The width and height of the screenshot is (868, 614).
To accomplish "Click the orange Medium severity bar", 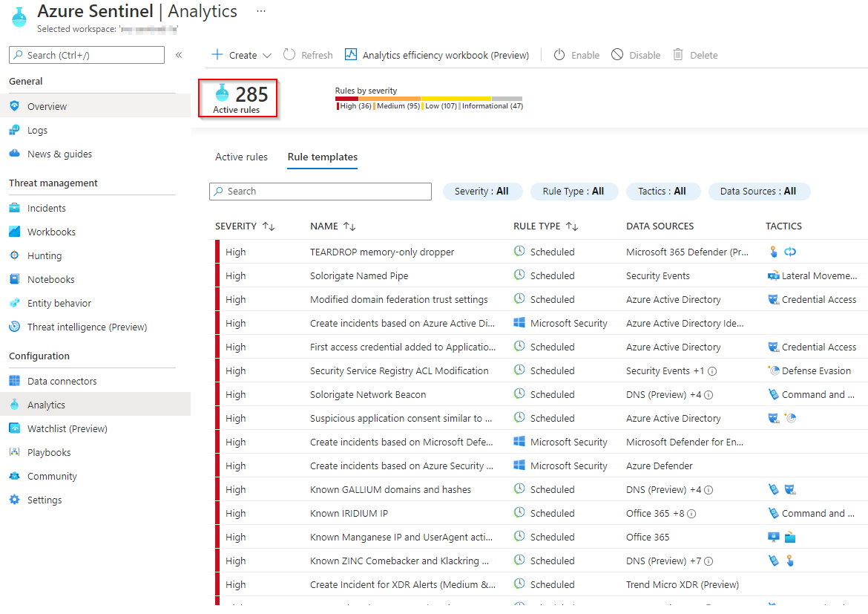I will [389, 99].
